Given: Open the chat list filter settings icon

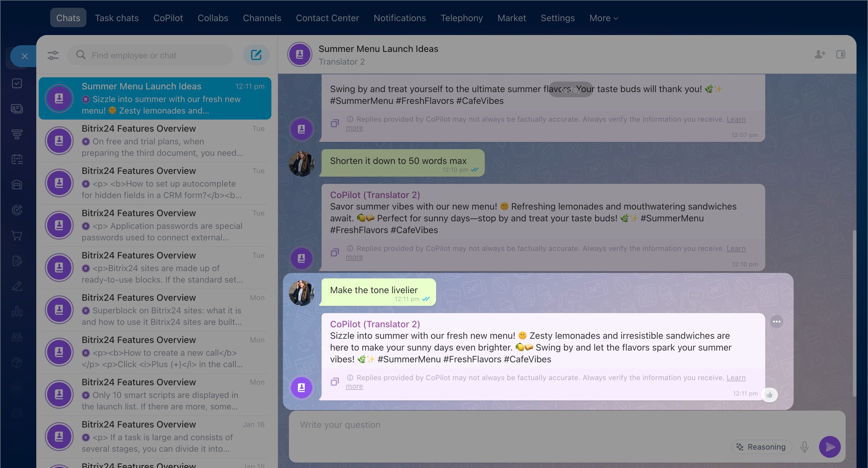Looking at the screenshot, I should pos(53,55).
